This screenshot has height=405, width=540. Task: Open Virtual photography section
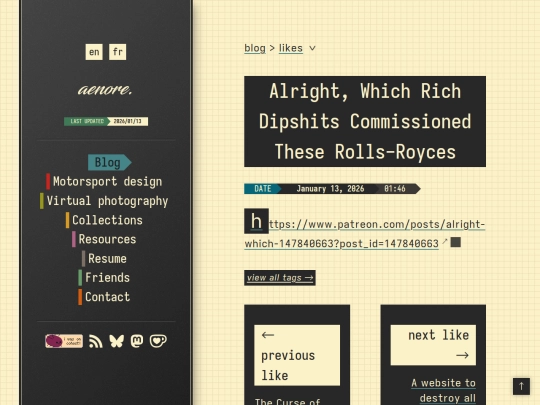pyautogui.click(x=104, y=201)
